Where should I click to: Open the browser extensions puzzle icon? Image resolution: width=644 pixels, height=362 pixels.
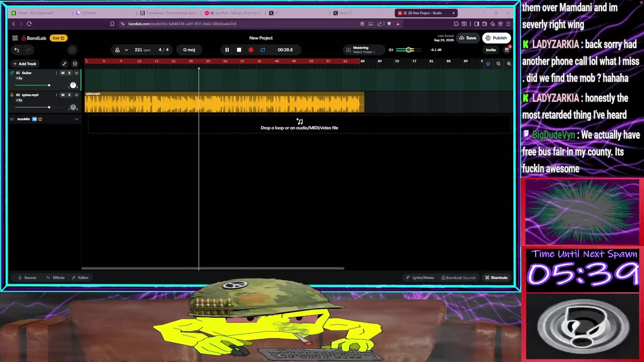point(456,24)
